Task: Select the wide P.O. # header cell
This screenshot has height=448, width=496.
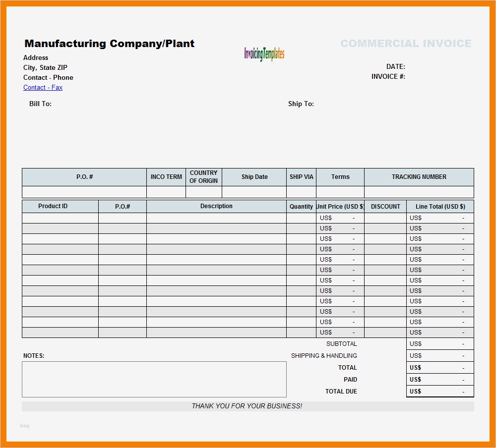Action: pos(84,177)
